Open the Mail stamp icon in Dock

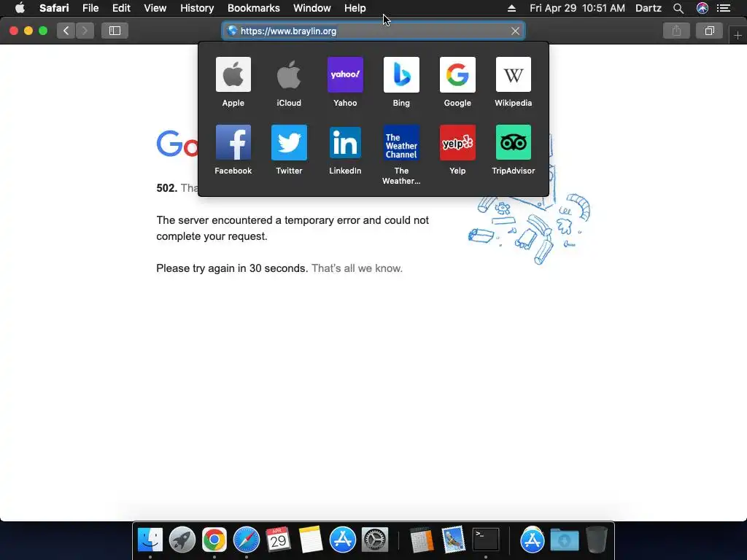tap(453, 540)
